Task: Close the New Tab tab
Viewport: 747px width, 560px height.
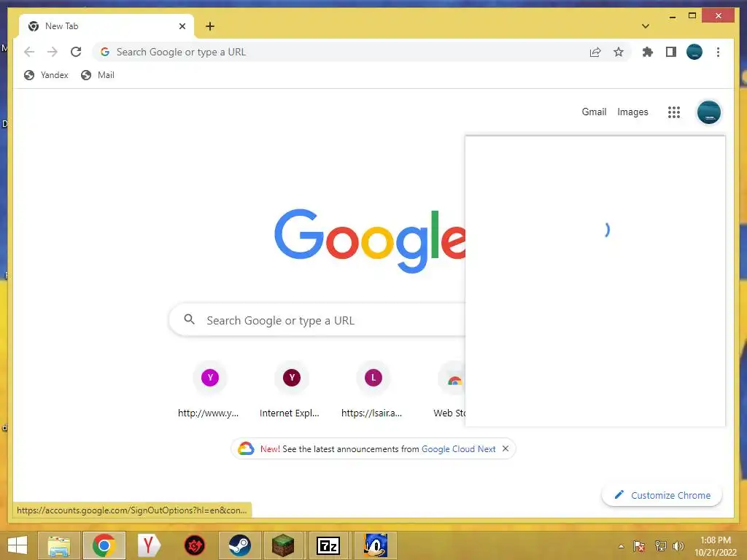Action: coord(182,26)
